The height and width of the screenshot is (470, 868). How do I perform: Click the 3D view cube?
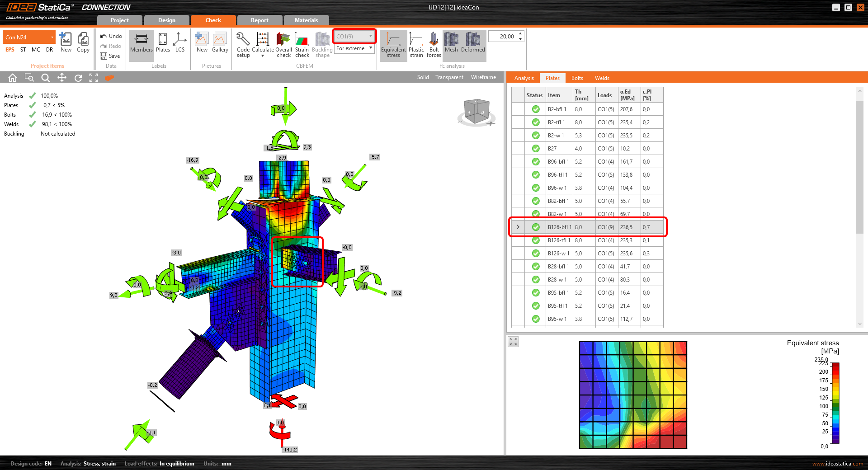(476, 111)
